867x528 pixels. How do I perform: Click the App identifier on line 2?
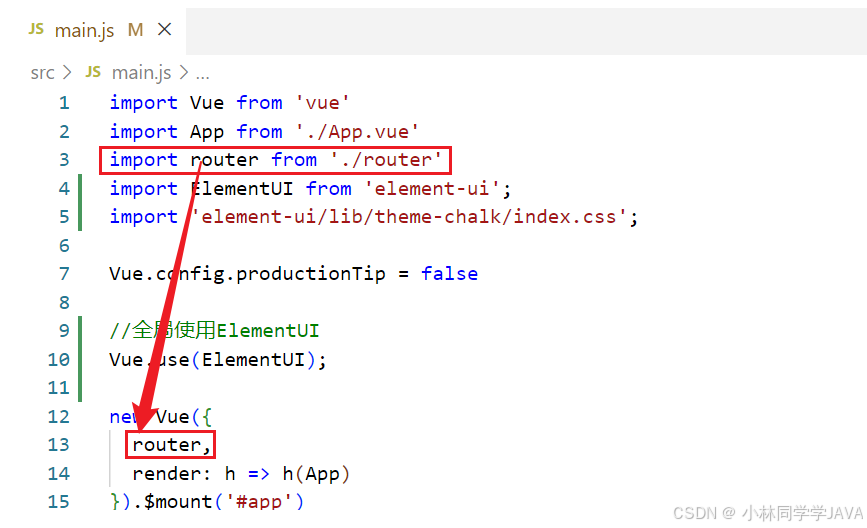point(207,132)
